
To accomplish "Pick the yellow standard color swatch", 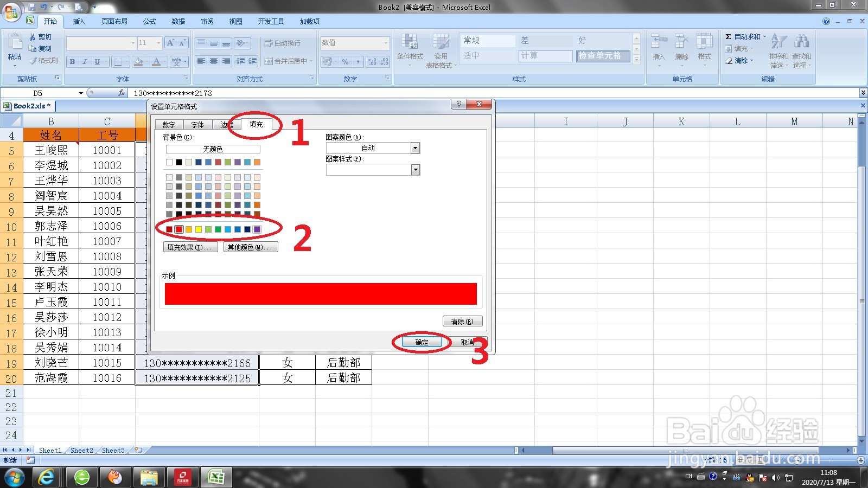I will (199, 229).
